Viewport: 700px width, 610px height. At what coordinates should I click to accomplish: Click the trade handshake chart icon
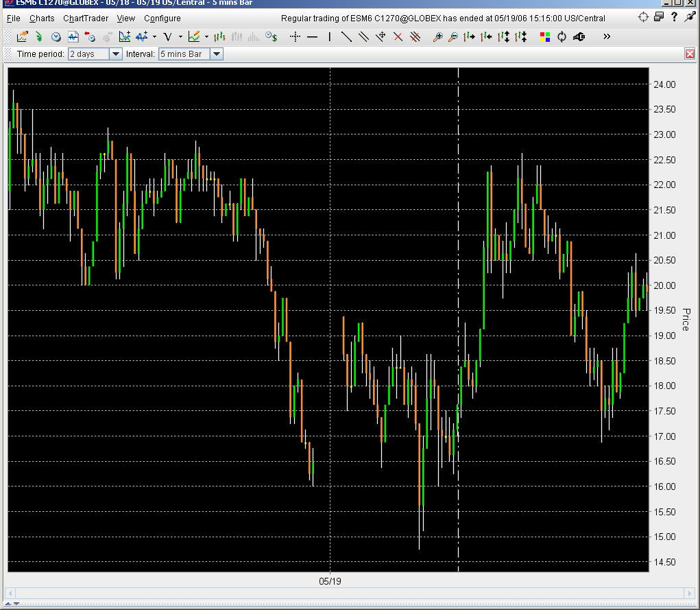pyautogui.click(x=22, y=36)
